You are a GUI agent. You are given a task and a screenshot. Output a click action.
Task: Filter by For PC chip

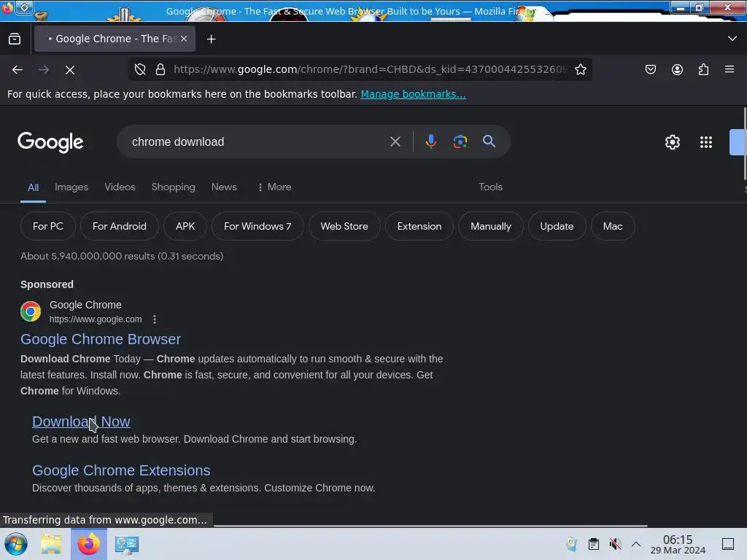(47, 226)
